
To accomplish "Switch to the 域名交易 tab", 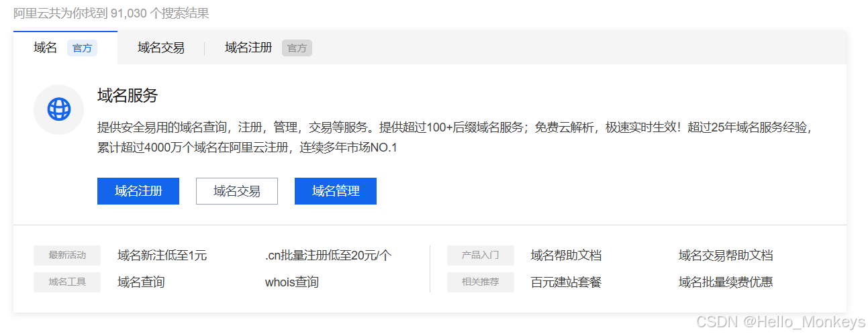I will pos(161,48).
